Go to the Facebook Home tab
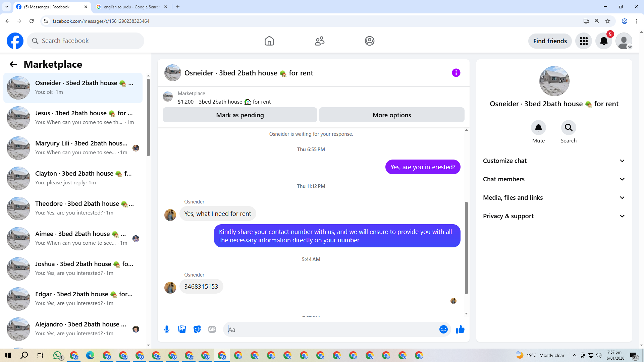644x362 pixels. tap(269, 41)
